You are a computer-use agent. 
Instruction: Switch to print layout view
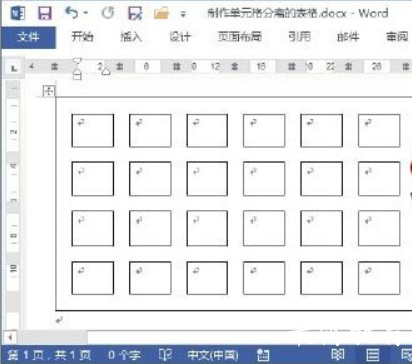point(372,355)
